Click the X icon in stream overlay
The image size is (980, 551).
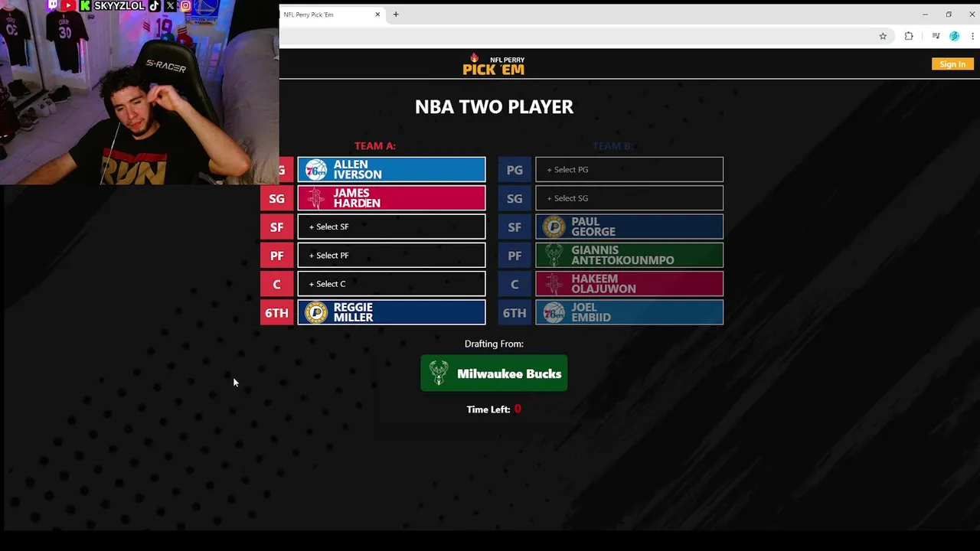pyautogui.click(x=170, y=5)
